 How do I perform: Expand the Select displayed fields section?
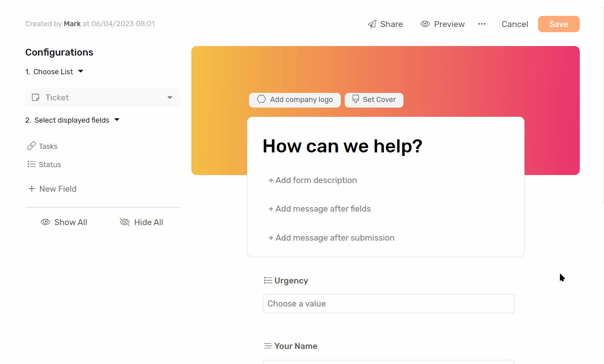coord(117,119)
